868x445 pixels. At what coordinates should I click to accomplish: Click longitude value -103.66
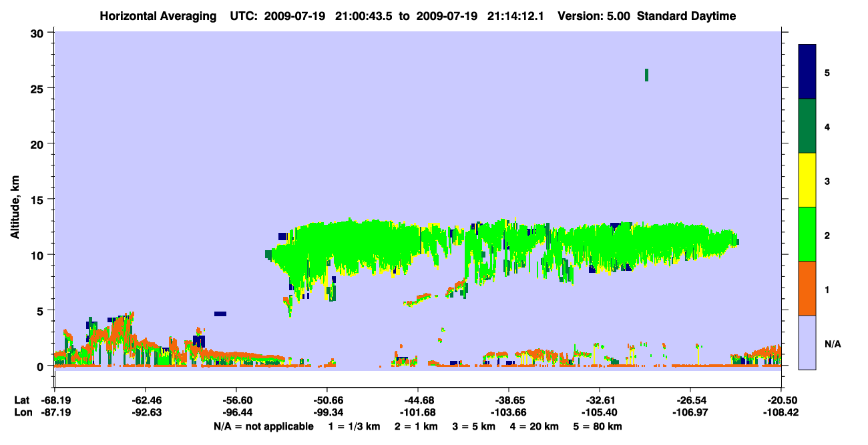coord(509,412)
